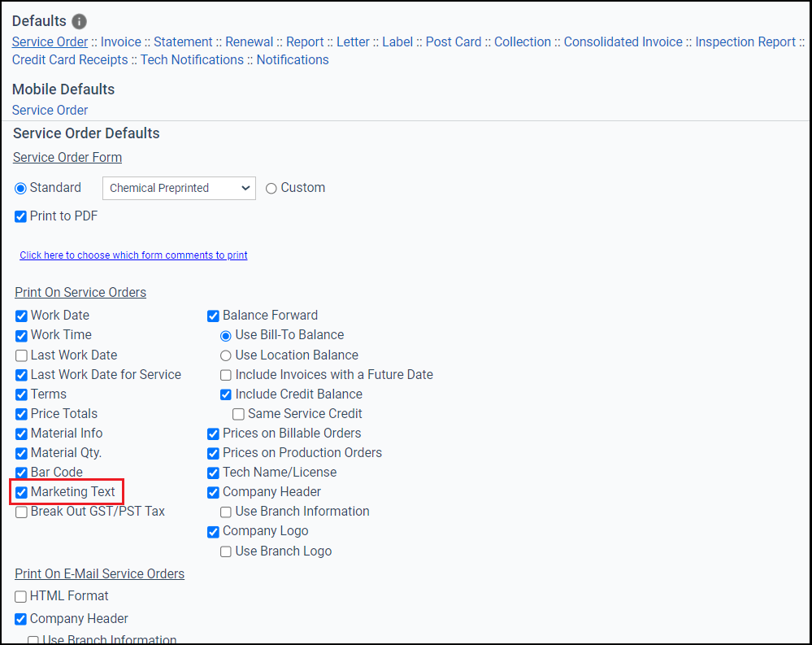Uncheck Company Header under E-Mail Service Orders
This screenshot has height=645, width=812.
coord(20,619)
